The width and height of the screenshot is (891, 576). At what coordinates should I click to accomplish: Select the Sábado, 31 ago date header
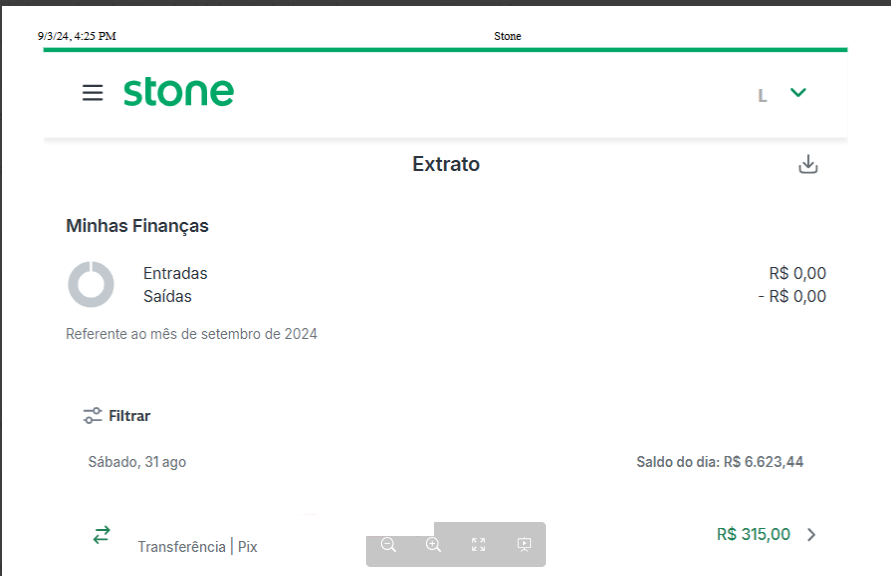click(137, 462)
